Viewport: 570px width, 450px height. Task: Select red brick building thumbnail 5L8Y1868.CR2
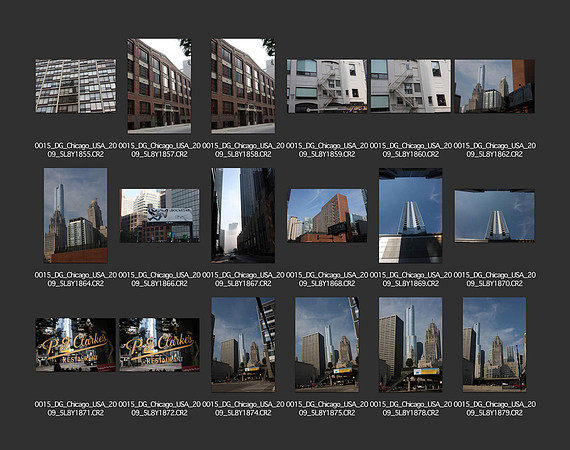pyautogui.click(x=327, y=216)
